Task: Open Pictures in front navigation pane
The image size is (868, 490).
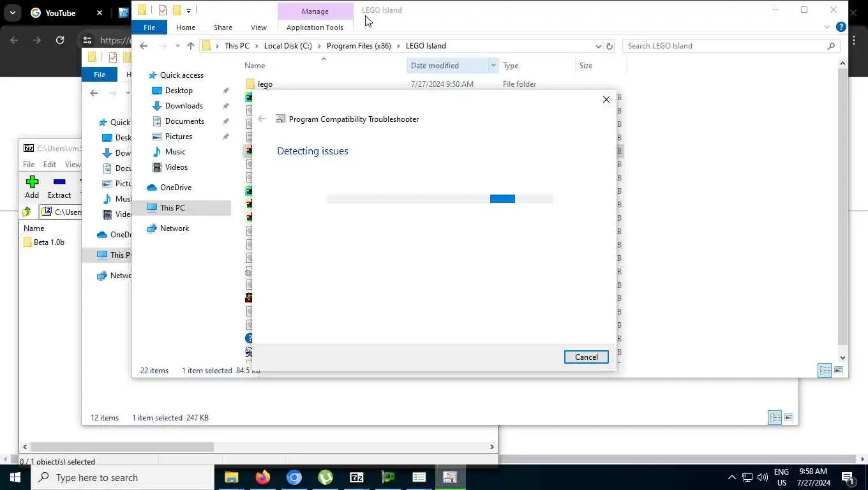Action: (x=178, y=137)
